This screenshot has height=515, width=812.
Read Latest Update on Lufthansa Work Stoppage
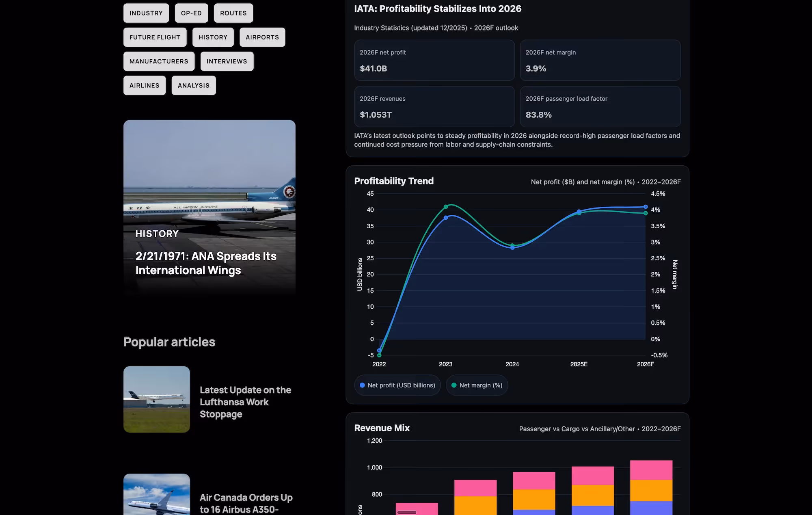coord(245,402)
